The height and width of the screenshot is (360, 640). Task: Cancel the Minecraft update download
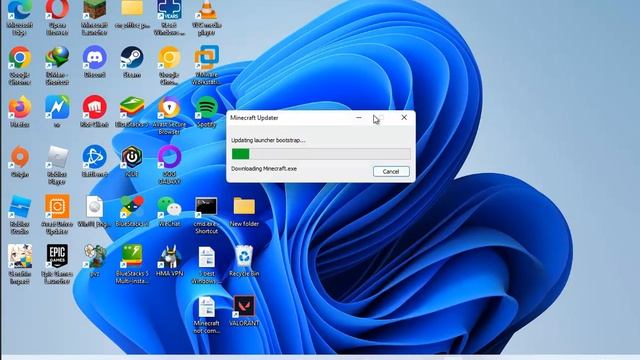(x=391, y=171)
